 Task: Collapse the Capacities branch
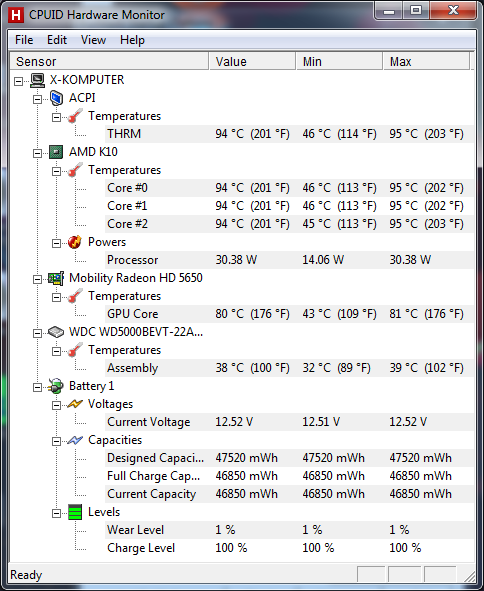[x=56, y=441]
